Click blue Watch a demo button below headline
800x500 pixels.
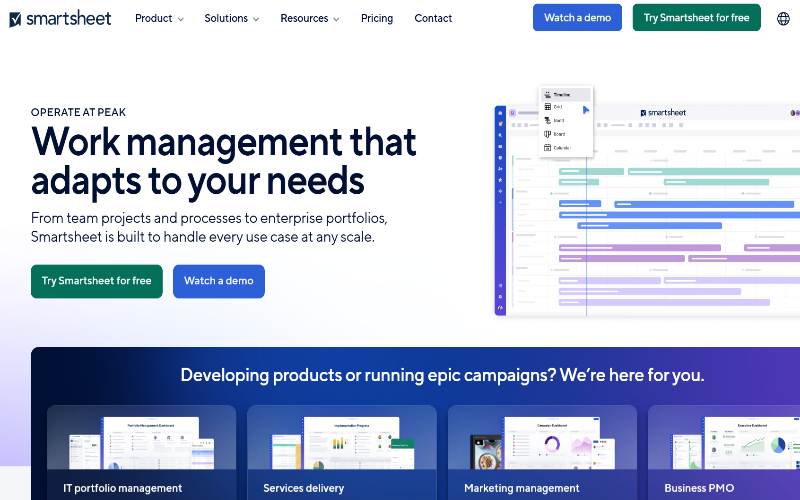(x=219, y=281)
